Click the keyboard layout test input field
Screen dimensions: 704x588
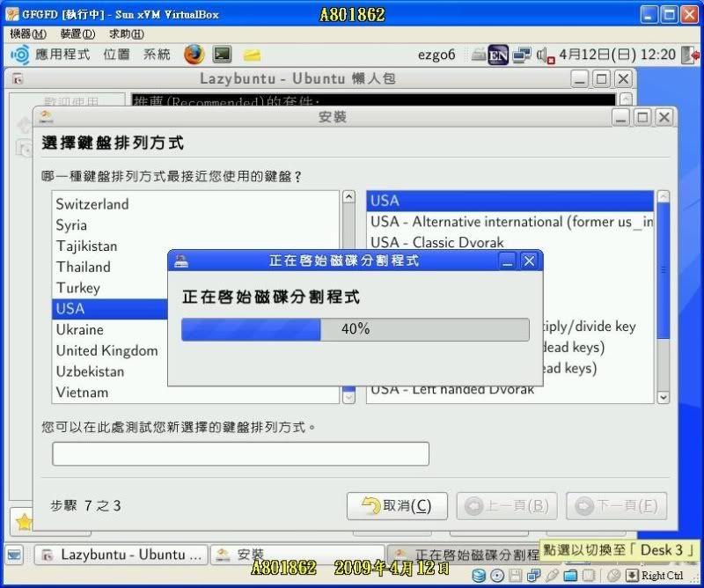(240, 453)
